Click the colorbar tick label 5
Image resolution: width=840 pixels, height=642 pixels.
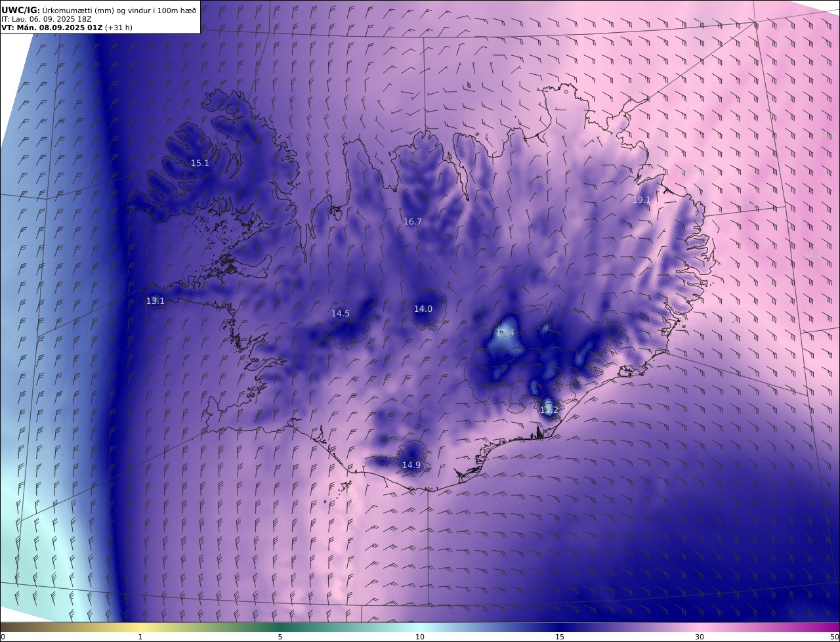tap(280, 637)
